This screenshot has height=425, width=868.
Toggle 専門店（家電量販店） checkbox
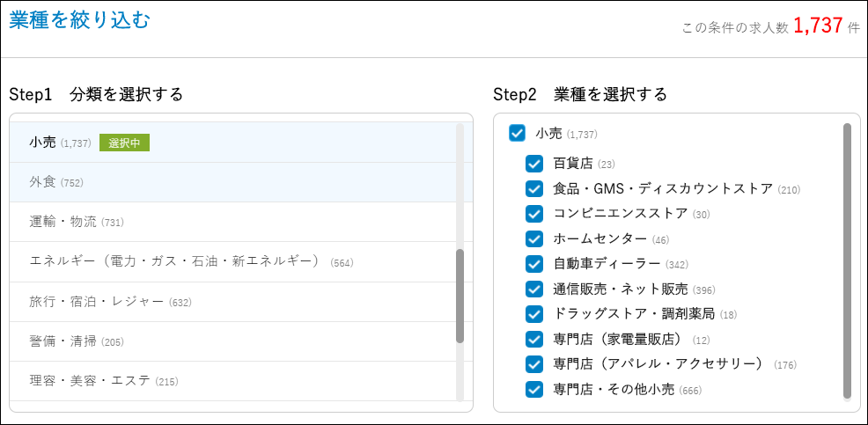534,340
